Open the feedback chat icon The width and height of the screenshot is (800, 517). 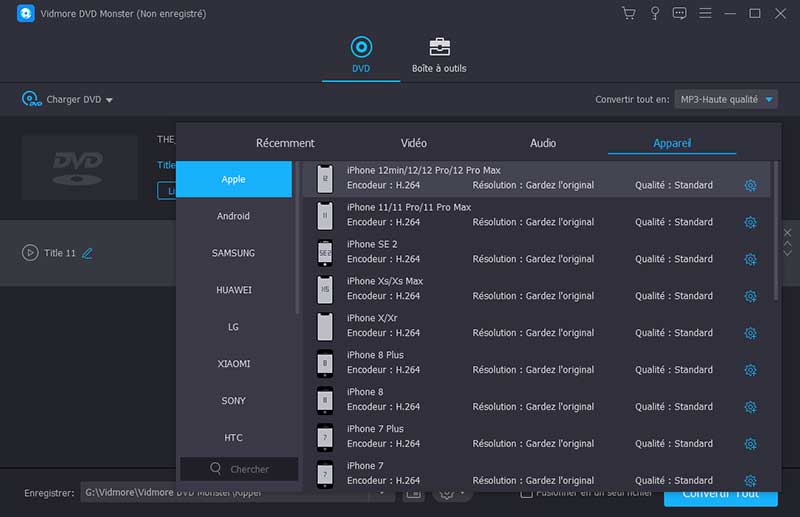click(x=680, y=14)
